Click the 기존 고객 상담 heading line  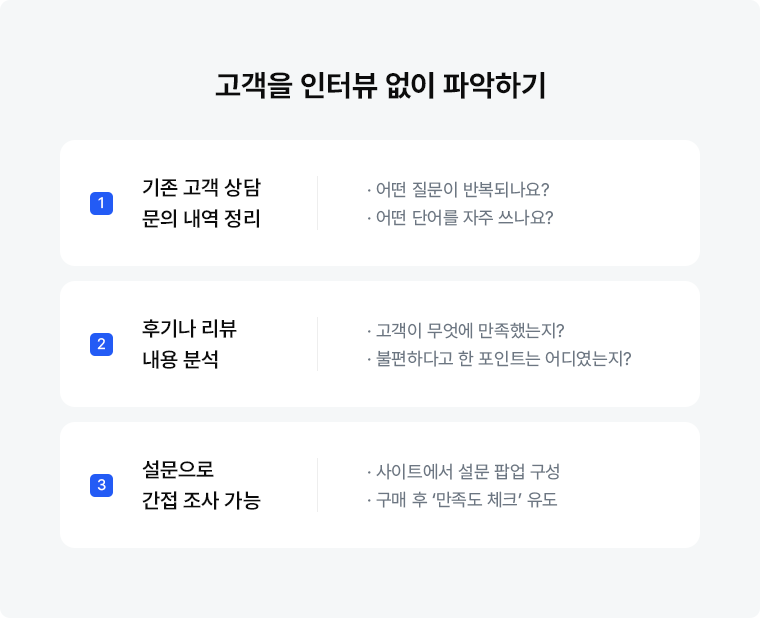[x=201, y=188]
